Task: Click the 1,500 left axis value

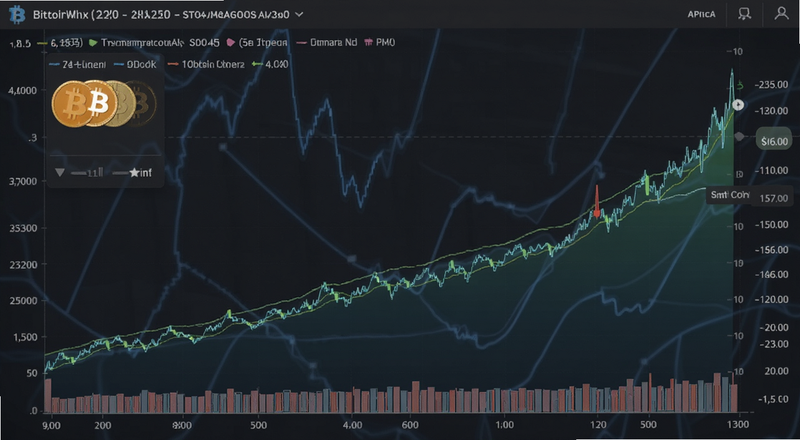Action: (x=26, y=337)
